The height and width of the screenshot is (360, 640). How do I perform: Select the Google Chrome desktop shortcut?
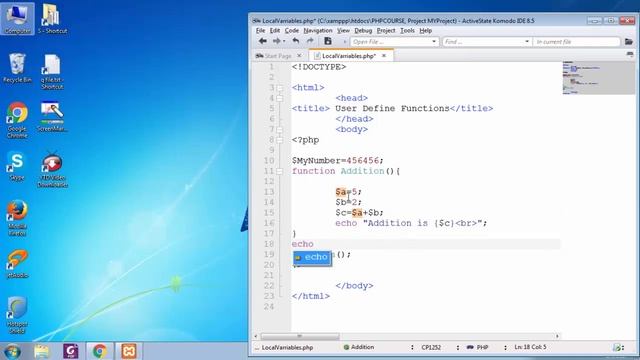(17, 120)
